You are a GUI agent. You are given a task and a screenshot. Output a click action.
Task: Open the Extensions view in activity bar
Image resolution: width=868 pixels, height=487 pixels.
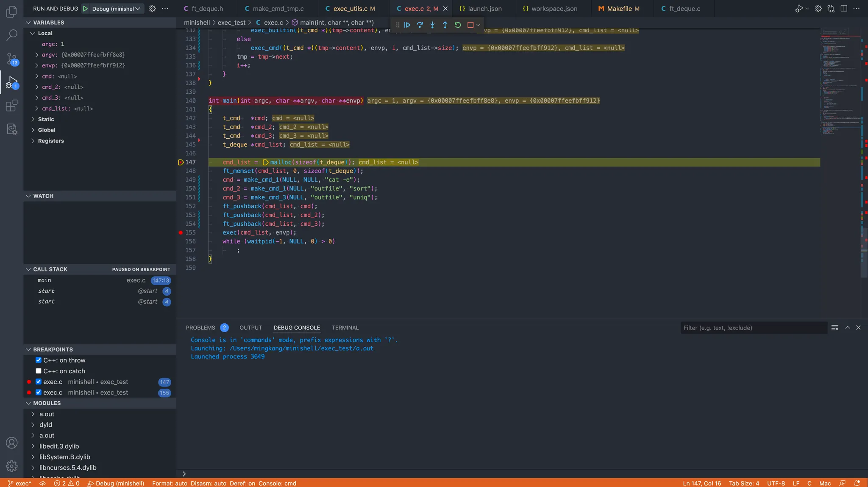[12, 106]
